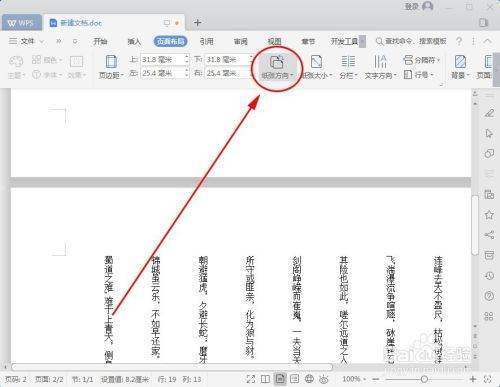Click the search commands box
Viewport: 500px width, 387px height.
[411, 41]
